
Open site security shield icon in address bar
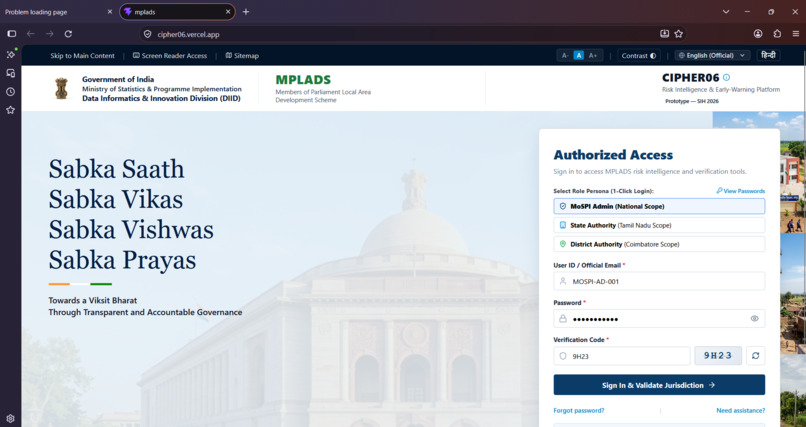(x=148, y=34)
